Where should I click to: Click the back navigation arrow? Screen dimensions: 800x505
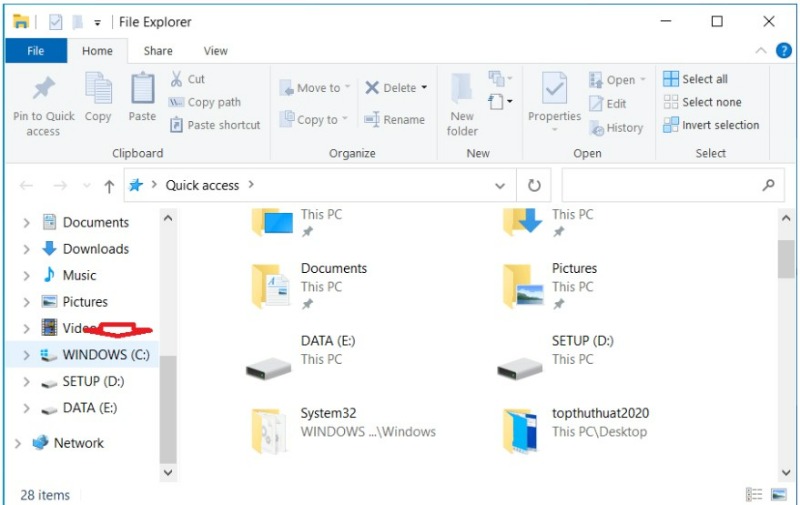(x=27, y=186)
